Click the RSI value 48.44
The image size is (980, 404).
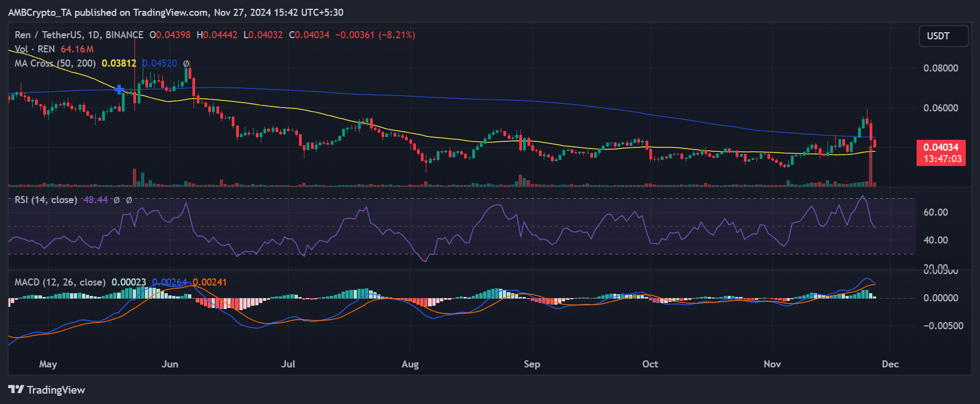point(95,200)
